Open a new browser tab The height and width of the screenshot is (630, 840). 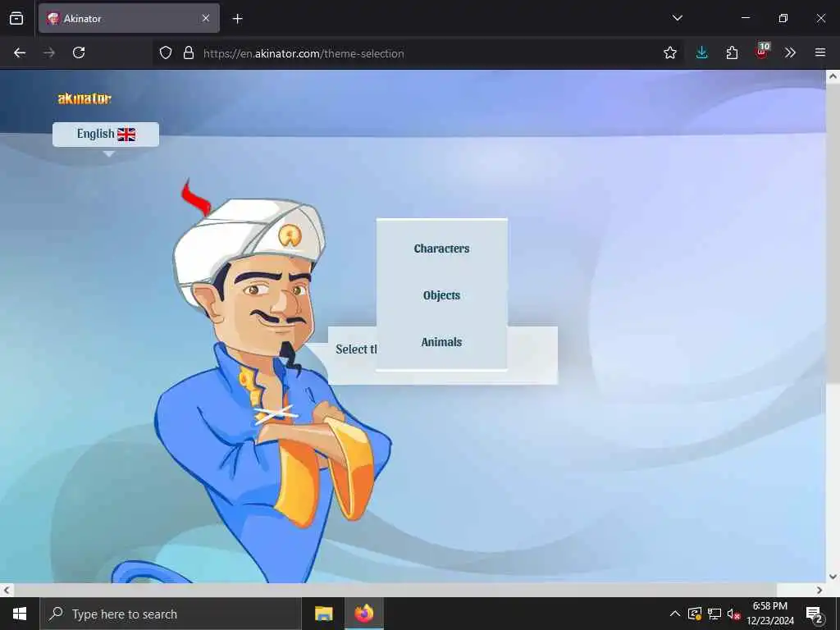[237, 19]
